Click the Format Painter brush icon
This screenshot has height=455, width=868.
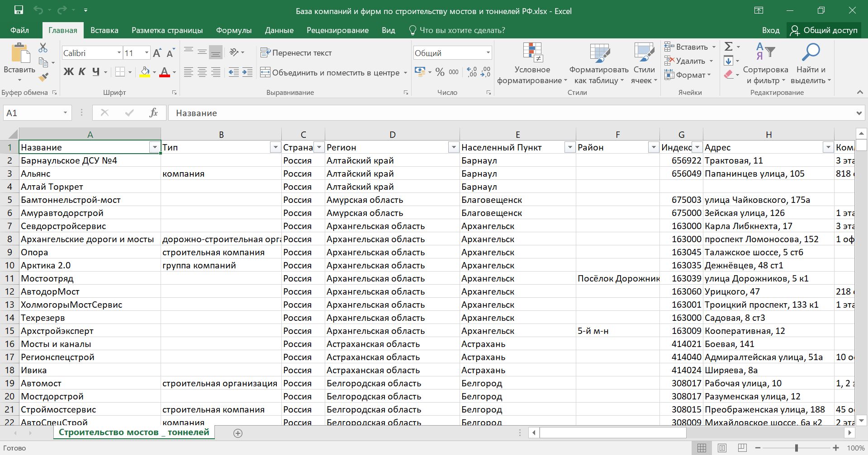pos(43,77)
